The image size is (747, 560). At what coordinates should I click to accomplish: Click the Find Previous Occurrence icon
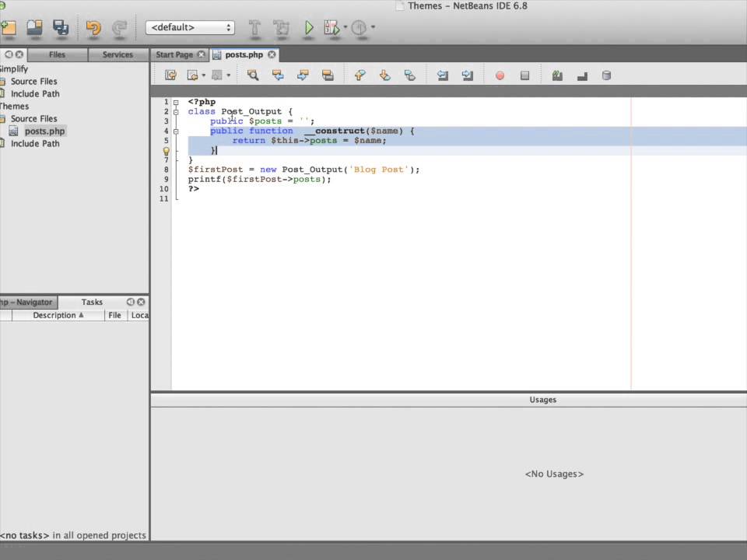278,75
